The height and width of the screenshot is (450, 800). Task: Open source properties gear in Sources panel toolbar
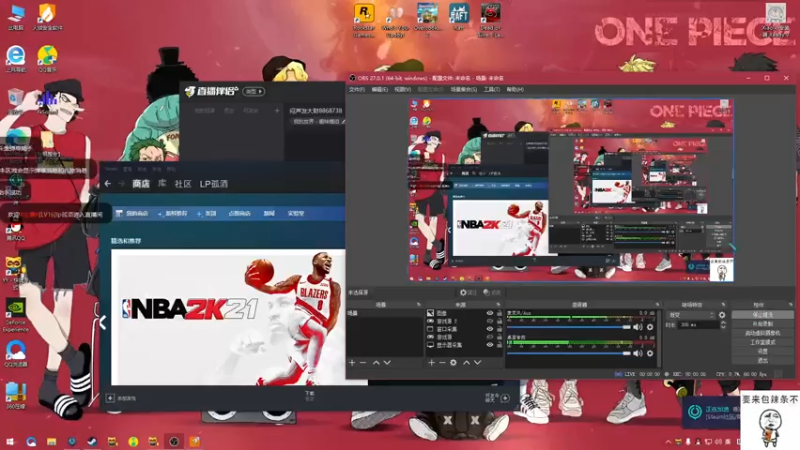click(x=453, y=362)
